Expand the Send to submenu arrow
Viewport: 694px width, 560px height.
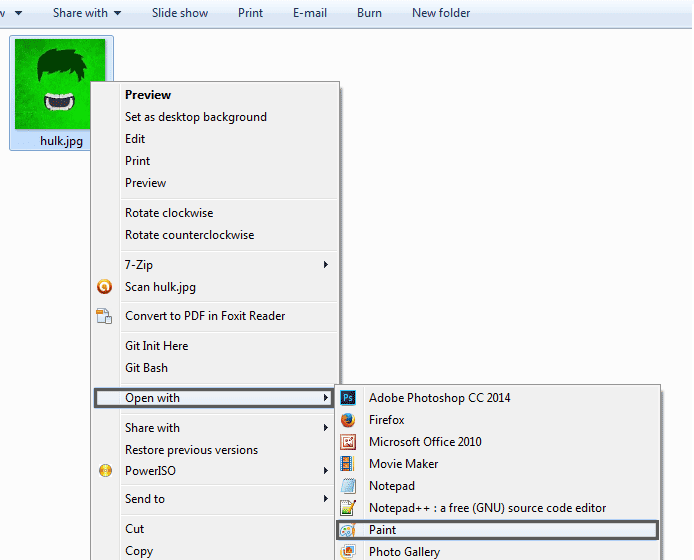326,499
